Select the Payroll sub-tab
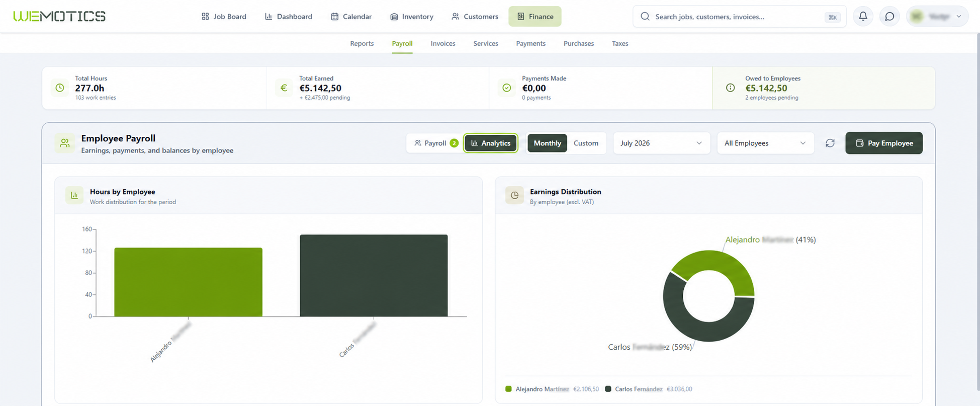980x406 pixels. 402,43
